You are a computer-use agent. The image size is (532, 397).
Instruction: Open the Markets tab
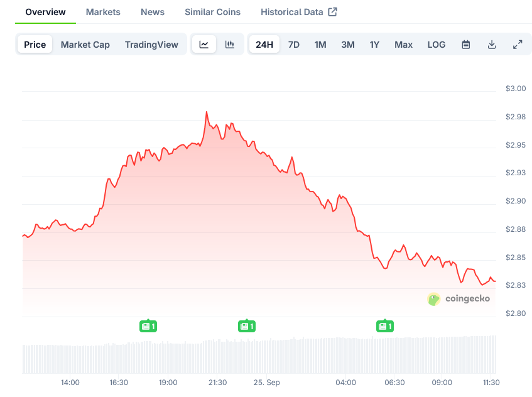[x=103, y=12]
